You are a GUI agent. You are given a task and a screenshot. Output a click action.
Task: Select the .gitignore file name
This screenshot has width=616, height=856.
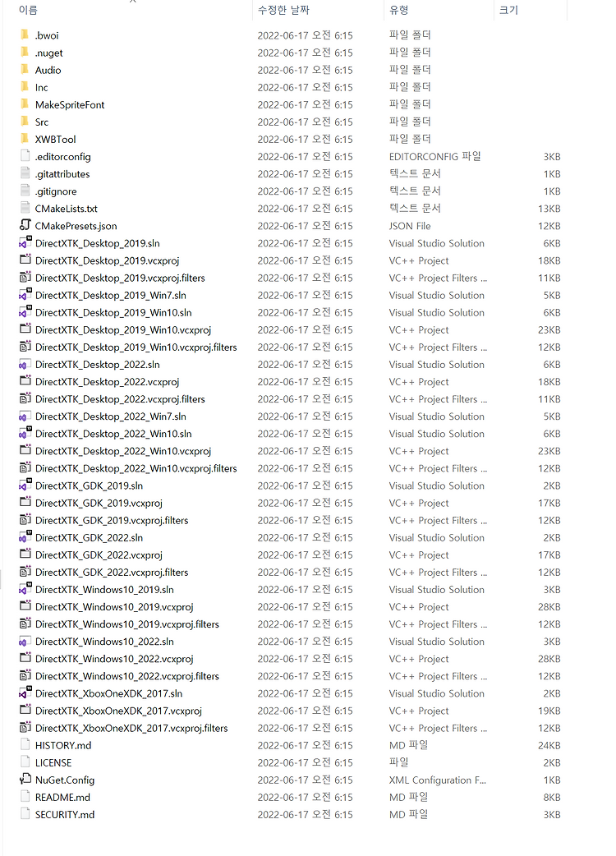pos(56,191)
